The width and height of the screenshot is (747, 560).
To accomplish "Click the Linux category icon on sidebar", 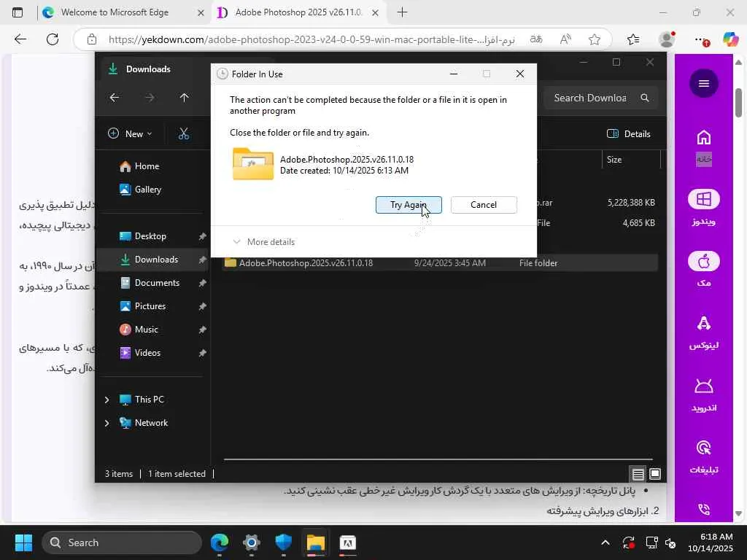I will (704, 324).
